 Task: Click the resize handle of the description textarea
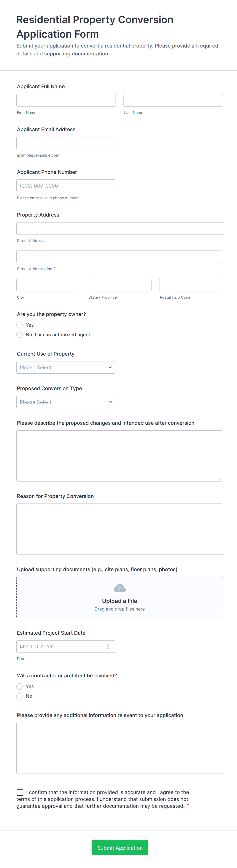221,479
